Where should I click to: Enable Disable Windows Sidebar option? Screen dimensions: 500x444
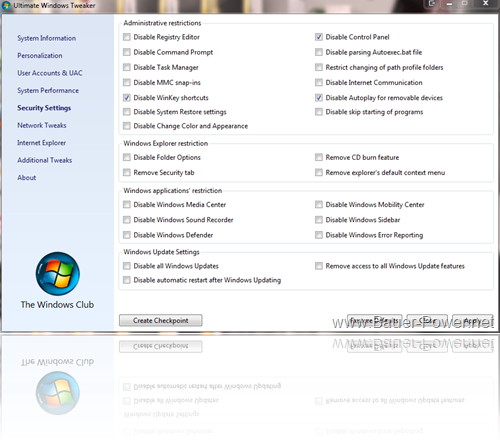pyautogui.click(x=319, y=220)
